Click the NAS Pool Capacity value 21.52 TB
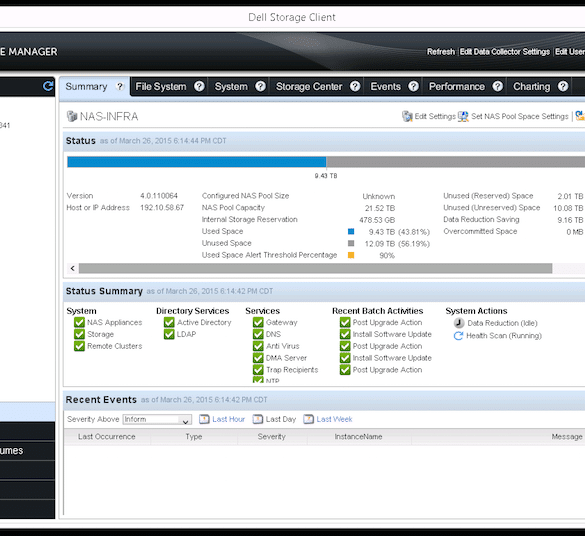 coord(380,208)
